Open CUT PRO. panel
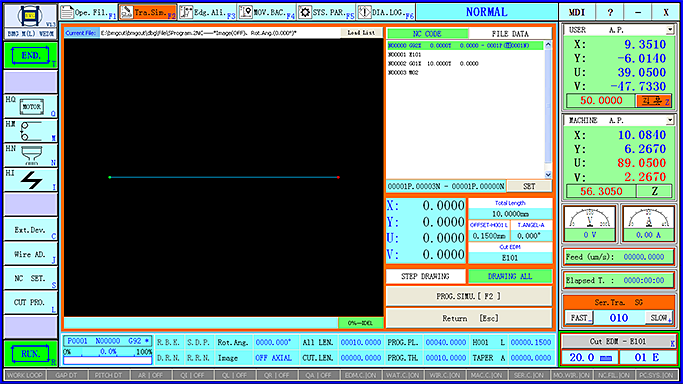 pyautogui.click(x=30, y=302)
